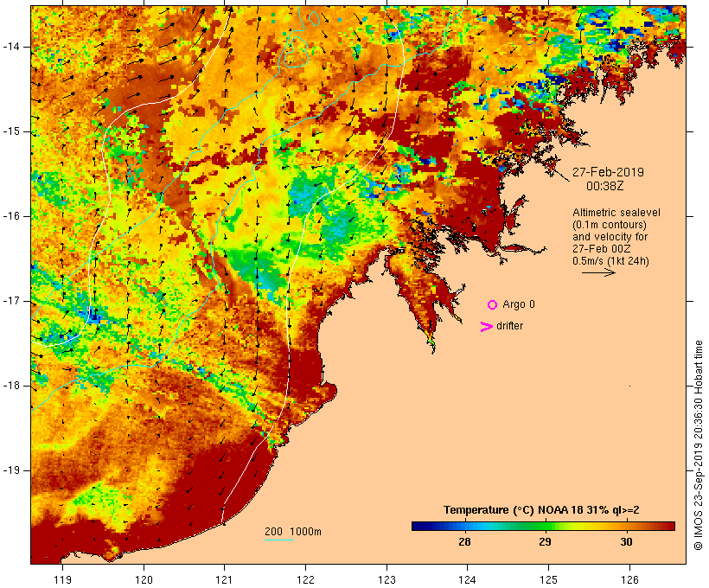The image size is (709, 588).
Task: Click the latitude label -17
Action: [11, 301]
